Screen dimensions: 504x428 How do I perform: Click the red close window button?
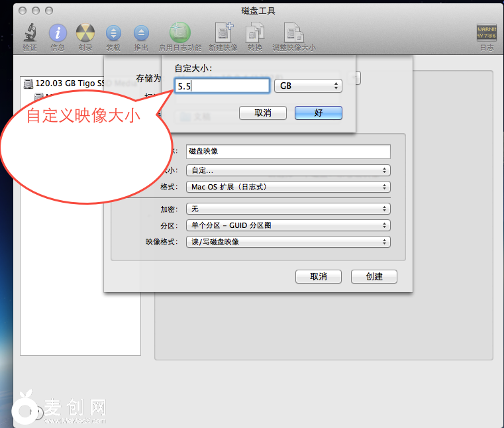point(23,11)
